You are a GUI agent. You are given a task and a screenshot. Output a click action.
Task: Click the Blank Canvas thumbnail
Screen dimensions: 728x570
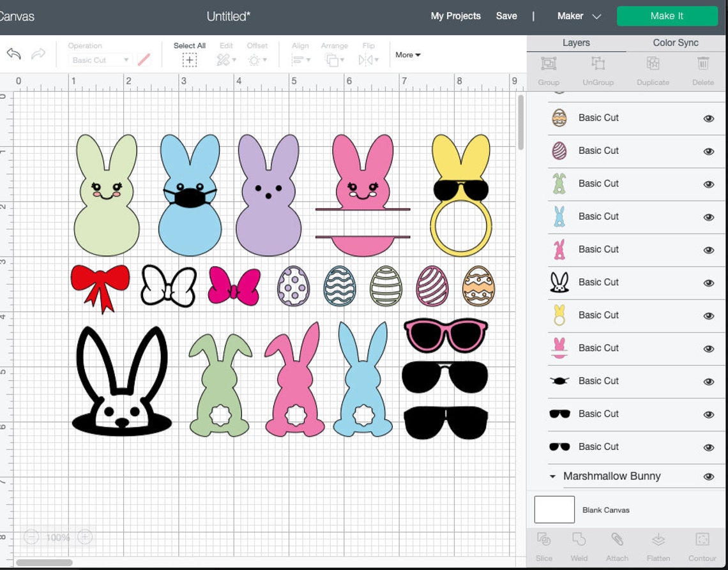tap(554, 509)
